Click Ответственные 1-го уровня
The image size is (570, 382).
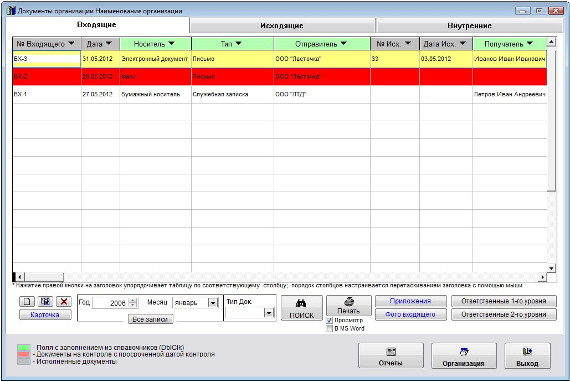pyautogui.click(x=504, y=301)
